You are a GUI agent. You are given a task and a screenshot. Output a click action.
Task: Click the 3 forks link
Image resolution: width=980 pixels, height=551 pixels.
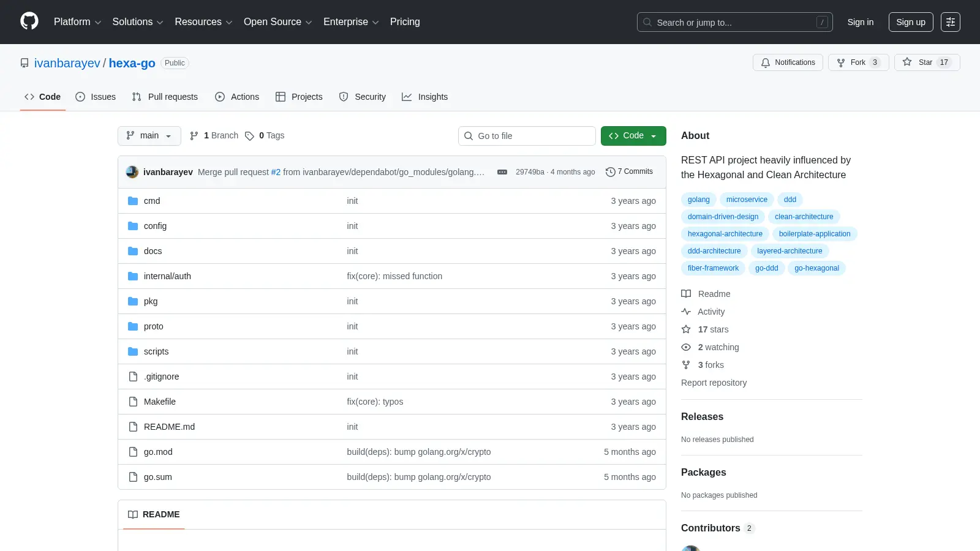click(x=710, y=365)
